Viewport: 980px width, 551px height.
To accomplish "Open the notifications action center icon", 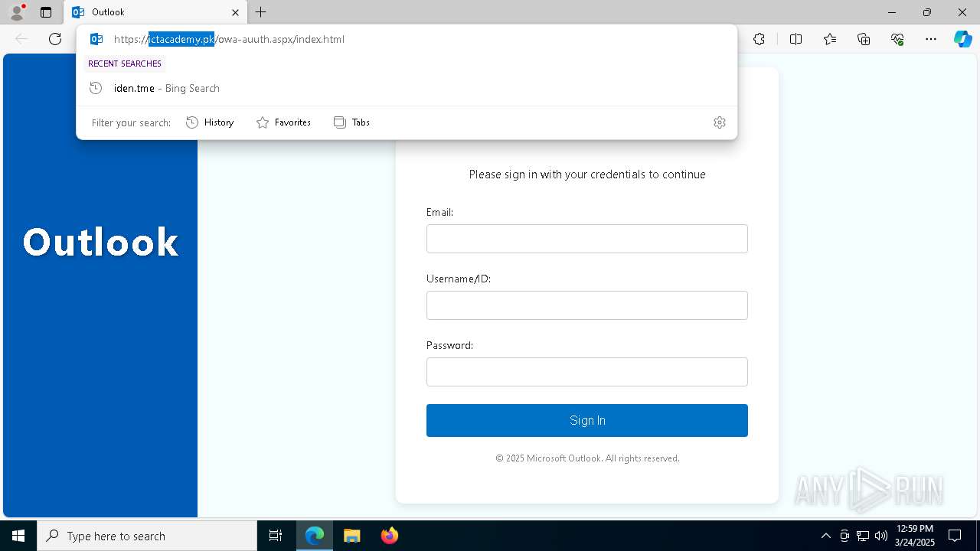I will [955, 536].
